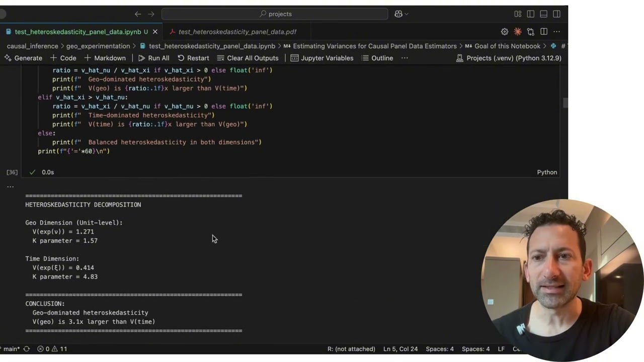
Task: Open the Customize Layout icon
Action: [x=518, y=14]
